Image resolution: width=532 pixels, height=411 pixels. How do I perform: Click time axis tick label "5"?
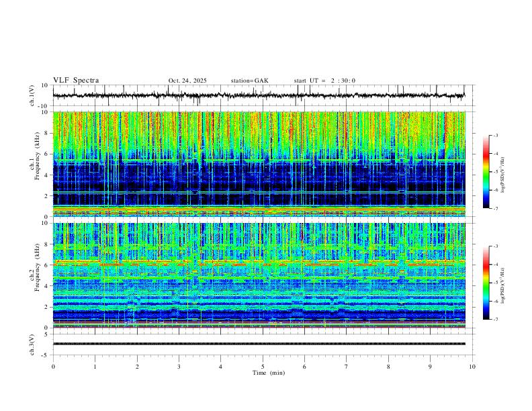point(263,367)
